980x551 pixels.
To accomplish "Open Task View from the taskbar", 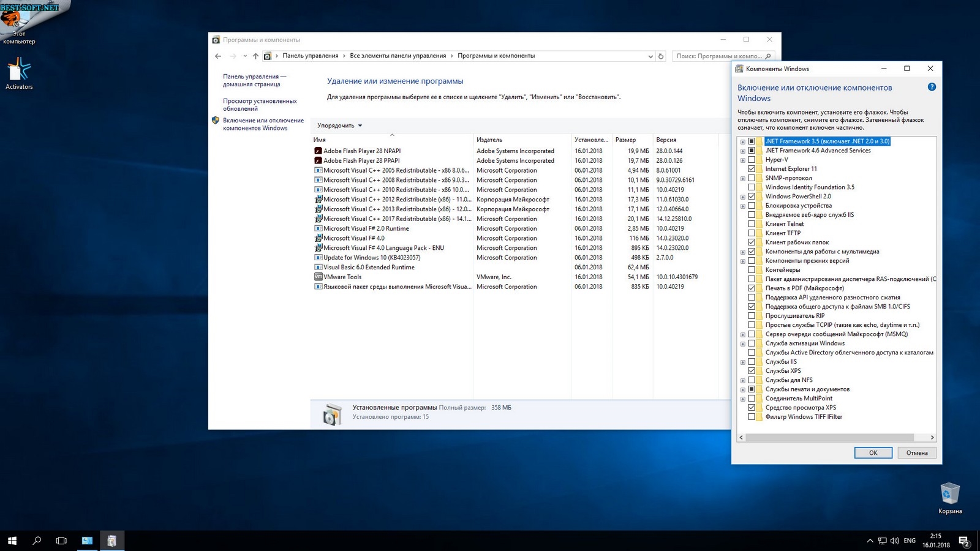I will (x=61, y=541).
